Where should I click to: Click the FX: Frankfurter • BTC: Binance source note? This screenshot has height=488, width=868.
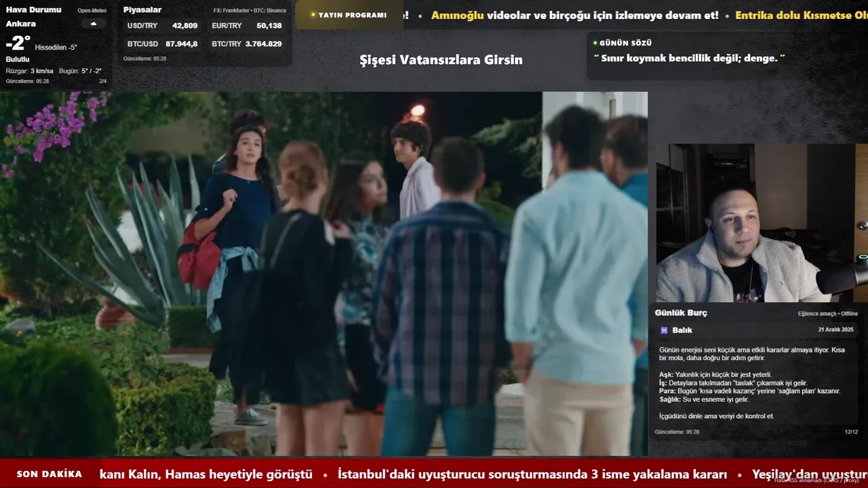[250, 11]
